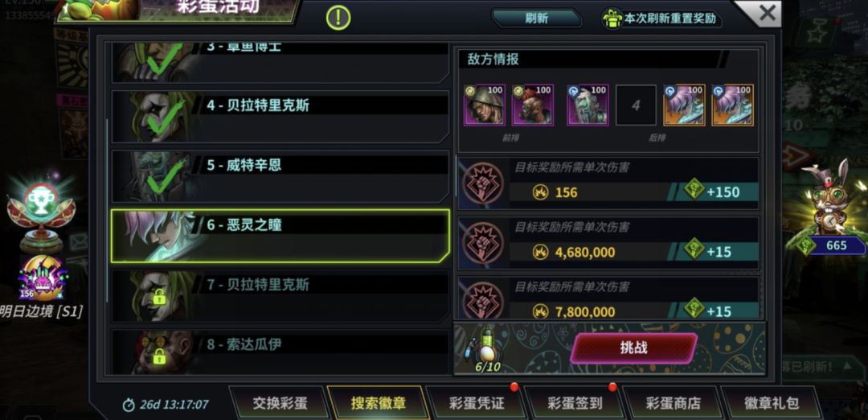Open the white rabbit mascot icon

pyautogui.click(x=830, y=196)
